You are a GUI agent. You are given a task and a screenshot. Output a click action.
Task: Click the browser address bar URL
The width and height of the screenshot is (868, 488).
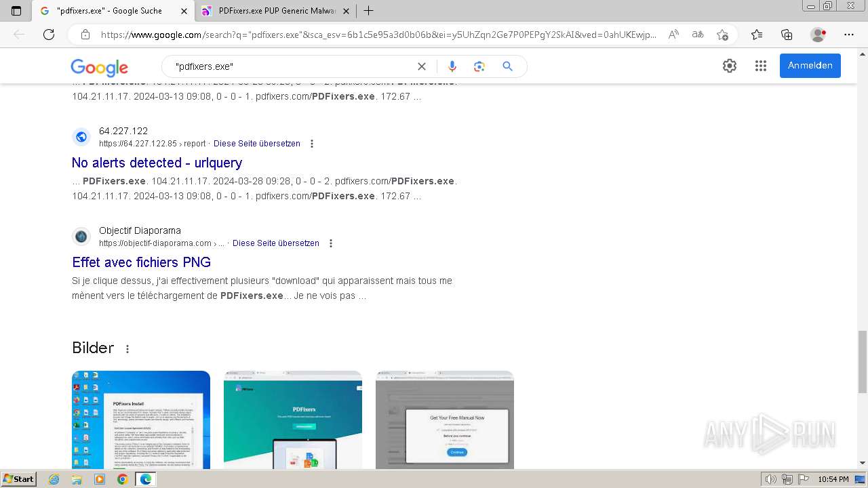(x=378, y=35)
